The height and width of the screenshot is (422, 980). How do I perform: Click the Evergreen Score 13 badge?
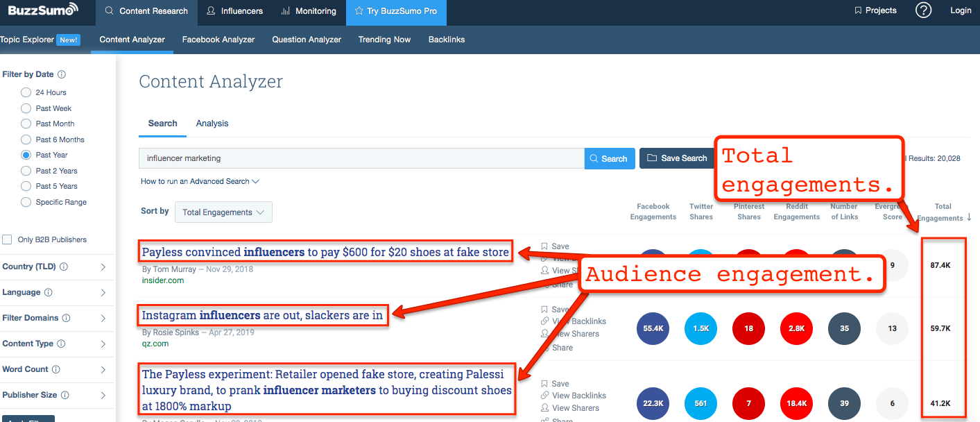(892, 328)
